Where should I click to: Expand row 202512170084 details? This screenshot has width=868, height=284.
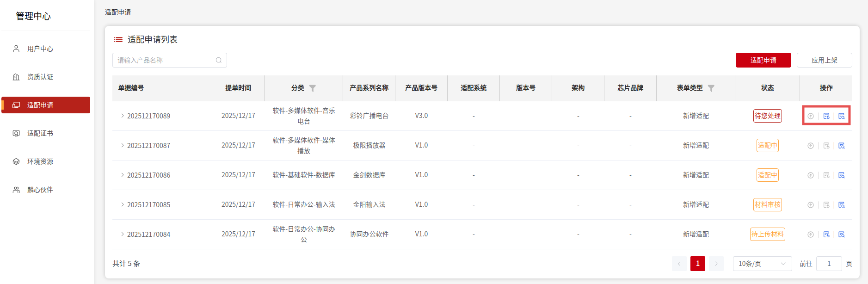[122, 235]
